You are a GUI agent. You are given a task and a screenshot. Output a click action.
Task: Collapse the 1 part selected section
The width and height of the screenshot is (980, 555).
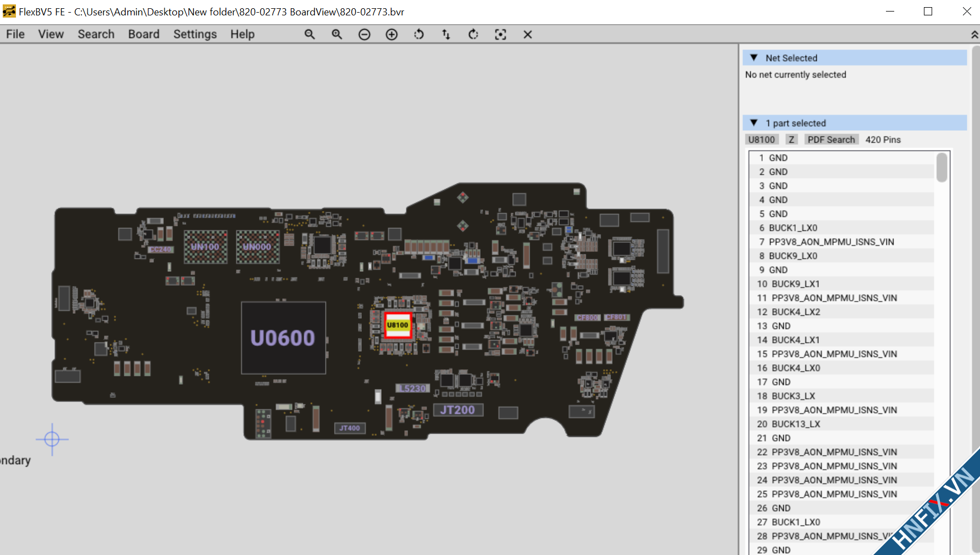754,123
